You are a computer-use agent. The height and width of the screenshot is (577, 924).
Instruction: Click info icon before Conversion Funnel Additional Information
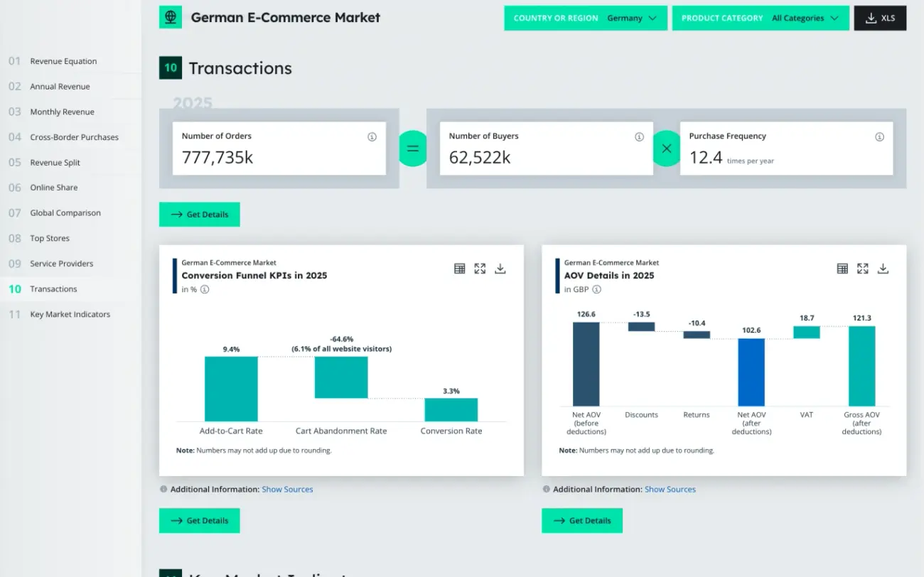163,489
